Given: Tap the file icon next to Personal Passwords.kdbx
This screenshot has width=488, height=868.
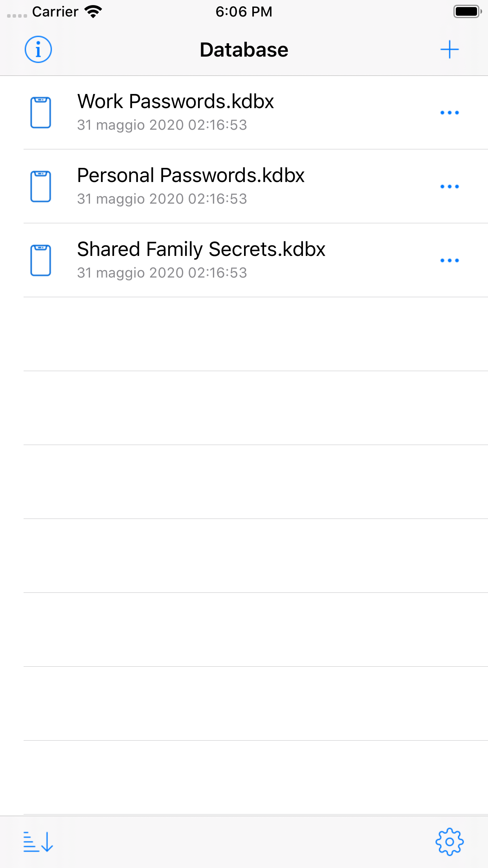Looking at the screenshot, I should click(x=41, y=186).
